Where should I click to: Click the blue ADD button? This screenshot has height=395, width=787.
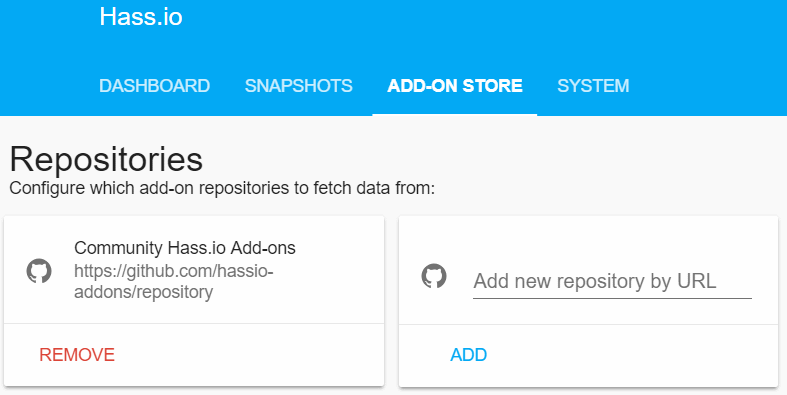click(x=469, y=355)
